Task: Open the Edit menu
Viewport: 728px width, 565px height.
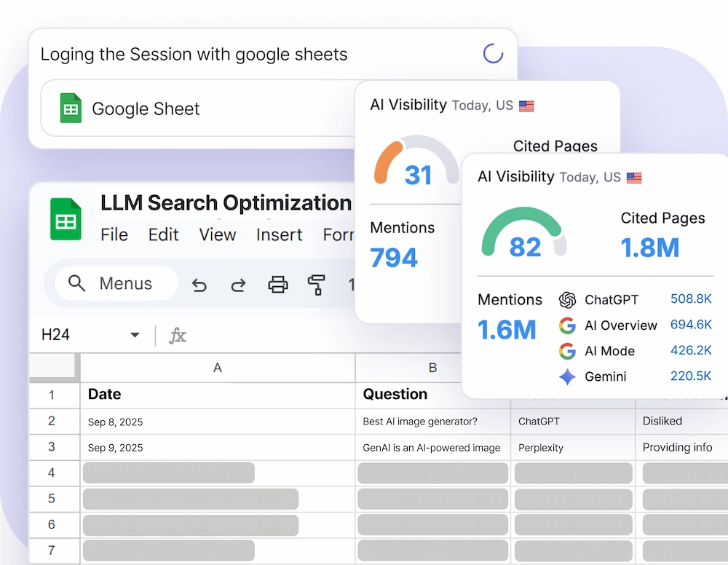Action: point(163,234)
